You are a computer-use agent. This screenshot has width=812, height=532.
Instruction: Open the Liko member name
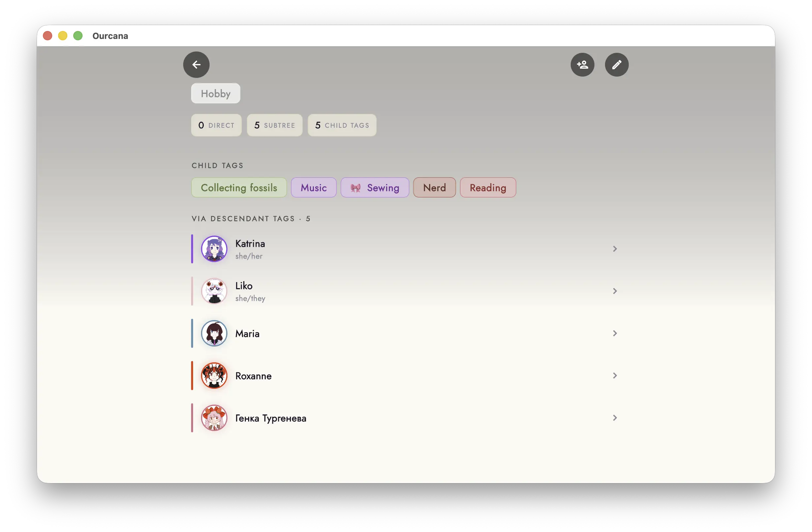pos(244,286)
